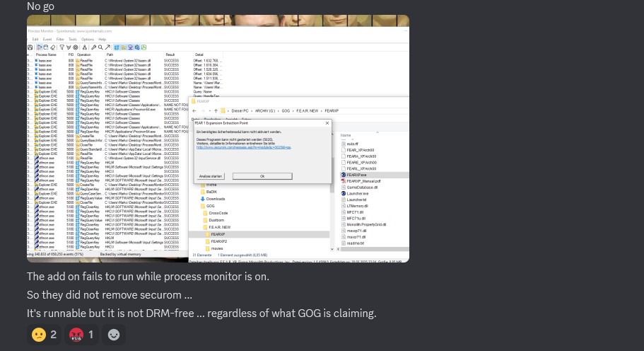Open FEARXP2 folder in Explorer tree
The height and width of the screenshot is (351, 644).
[x=218, y=242]
